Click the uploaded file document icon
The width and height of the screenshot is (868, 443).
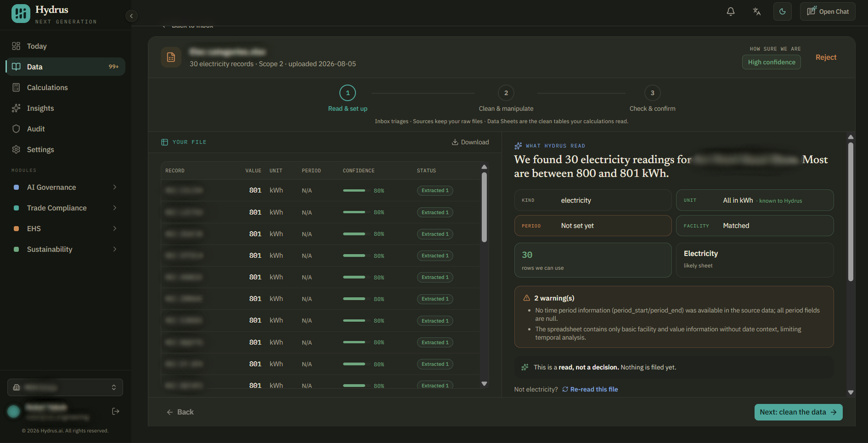171,57
